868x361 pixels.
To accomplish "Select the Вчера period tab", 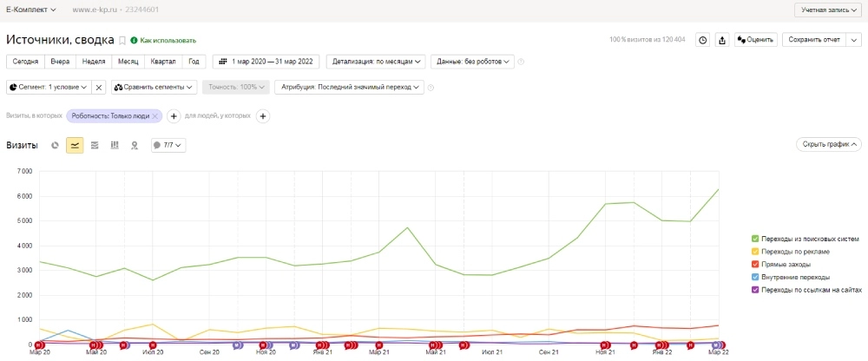I will (x=60, y=62).
